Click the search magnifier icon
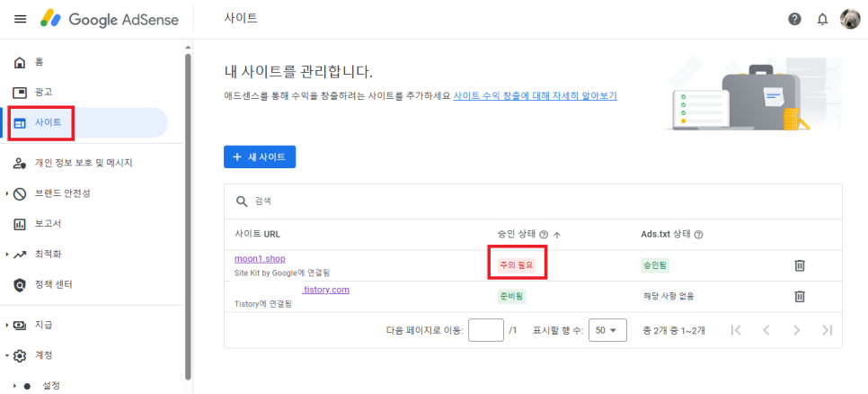This screenshot has height=394, width=868. pyautogui.click(x=242, y=201)
